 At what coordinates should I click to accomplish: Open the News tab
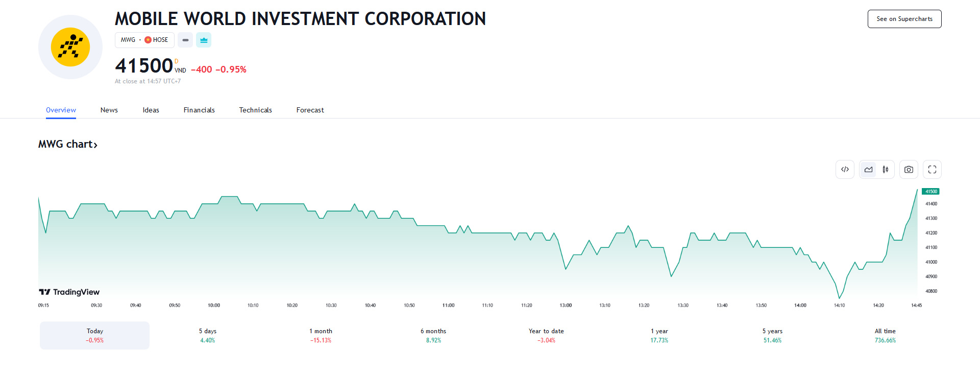[109, 110]
